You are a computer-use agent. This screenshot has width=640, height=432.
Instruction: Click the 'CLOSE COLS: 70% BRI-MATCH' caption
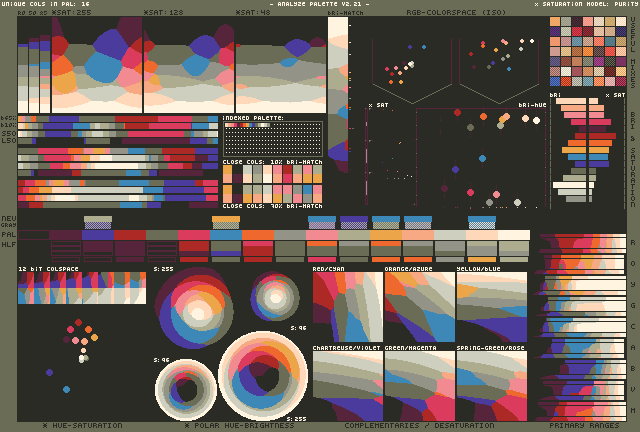click(272, 206)
